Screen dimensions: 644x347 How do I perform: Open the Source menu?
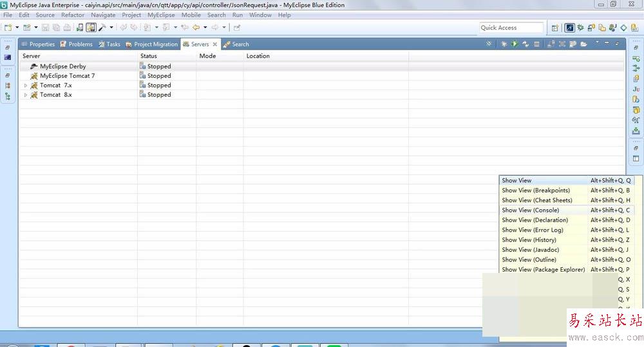click(x=45, y=15)
